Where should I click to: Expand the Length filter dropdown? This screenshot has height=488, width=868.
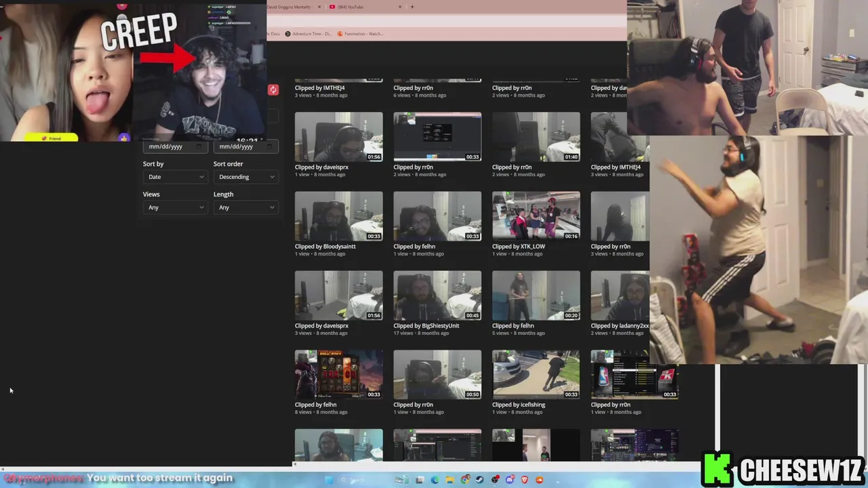pyautogui.click(x=245, y=207)
